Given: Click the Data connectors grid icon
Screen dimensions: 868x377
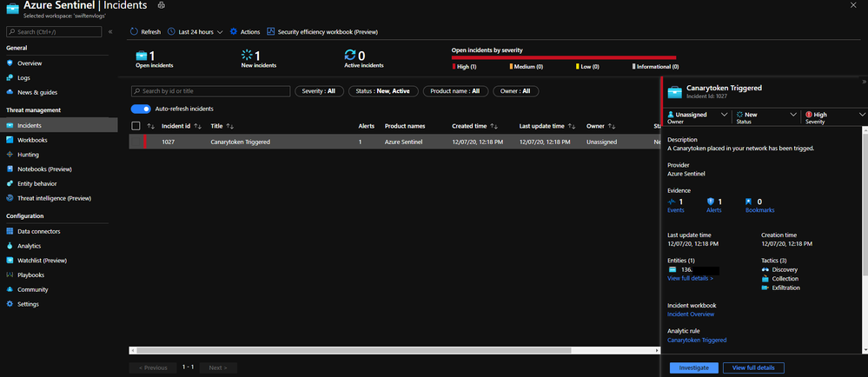Looking at the screenshot, I should pos(10,231).
